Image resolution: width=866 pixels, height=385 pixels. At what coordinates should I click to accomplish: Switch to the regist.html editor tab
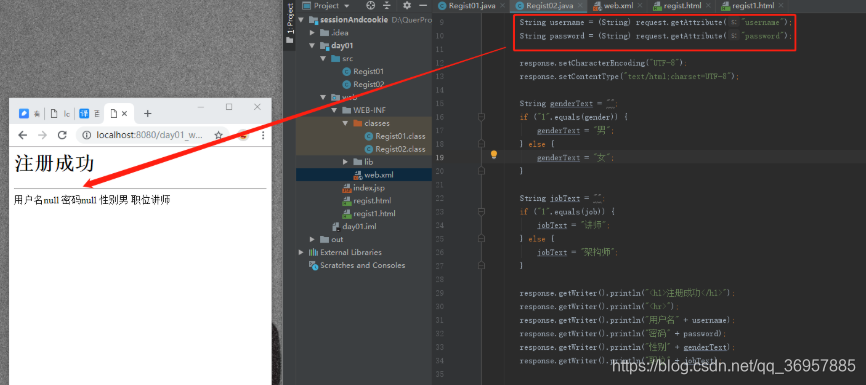683,6
